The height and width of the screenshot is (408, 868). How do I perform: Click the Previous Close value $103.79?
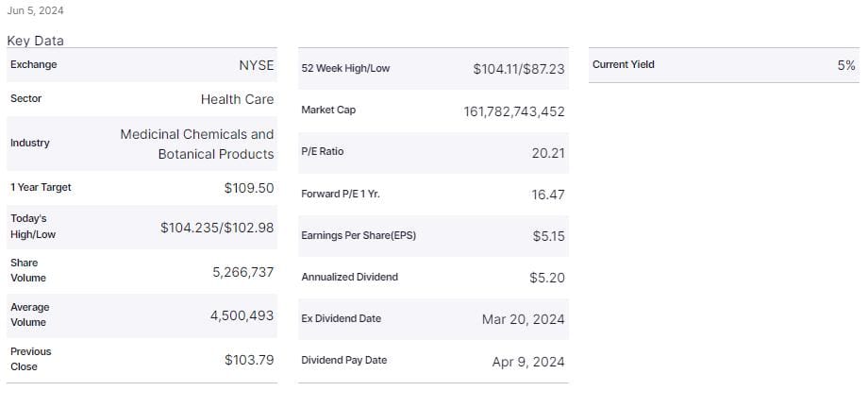[x=249, y=359]
